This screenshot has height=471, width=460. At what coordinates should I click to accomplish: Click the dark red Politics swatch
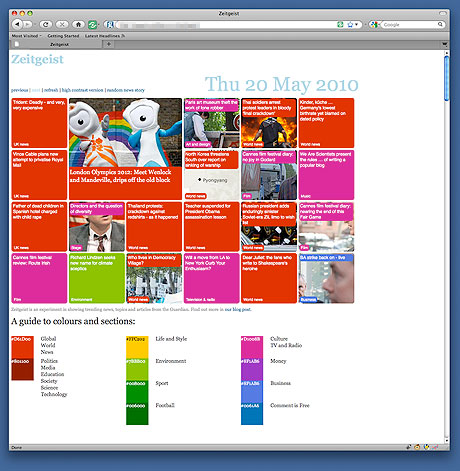[22, 369]
